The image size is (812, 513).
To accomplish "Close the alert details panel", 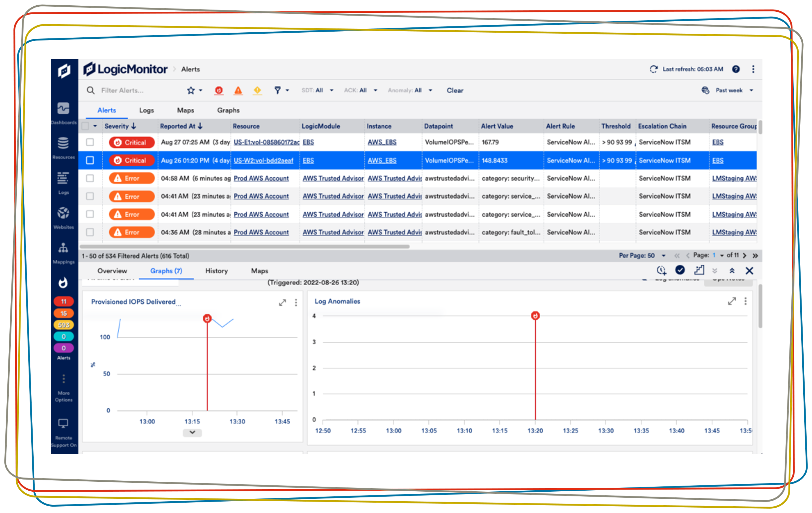I will pos(750,271).
